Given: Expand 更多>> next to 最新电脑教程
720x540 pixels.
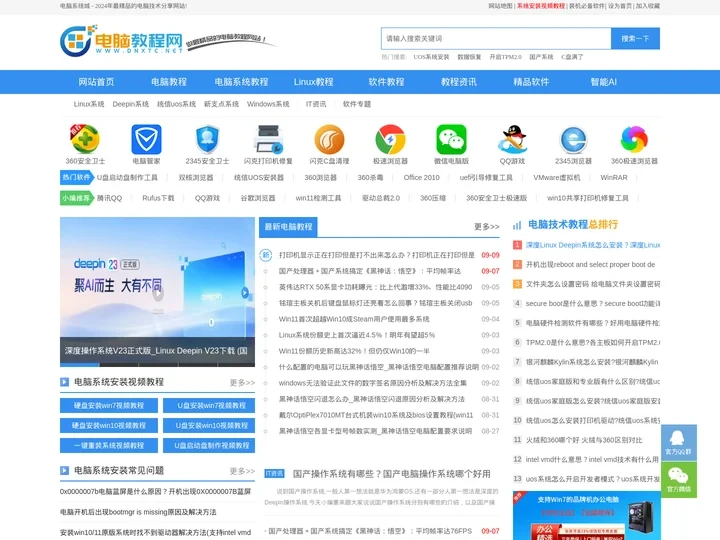Looking at the screenshot, I should point(486,227).
